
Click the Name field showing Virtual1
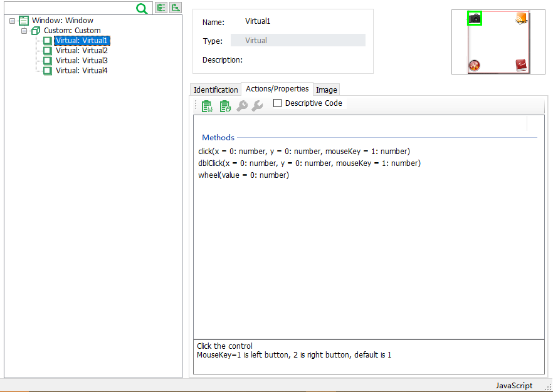258,21
